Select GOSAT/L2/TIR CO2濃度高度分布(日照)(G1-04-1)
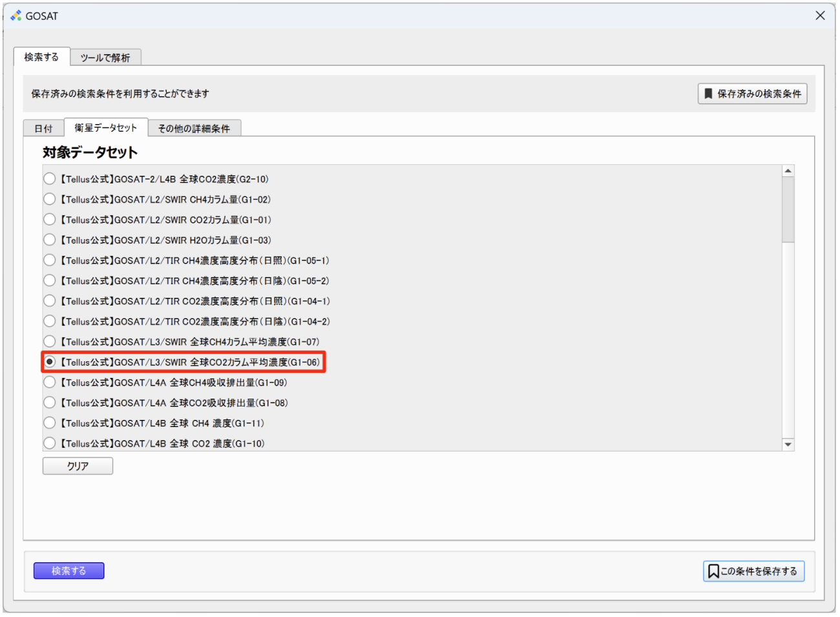 pos(50,301)
